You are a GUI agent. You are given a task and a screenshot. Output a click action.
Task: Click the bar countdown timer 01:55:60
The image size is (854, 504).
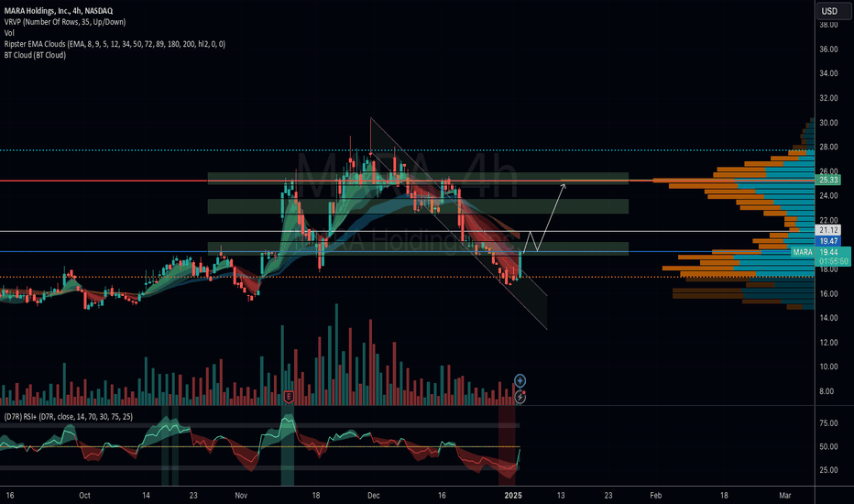(x=833, y=261)
